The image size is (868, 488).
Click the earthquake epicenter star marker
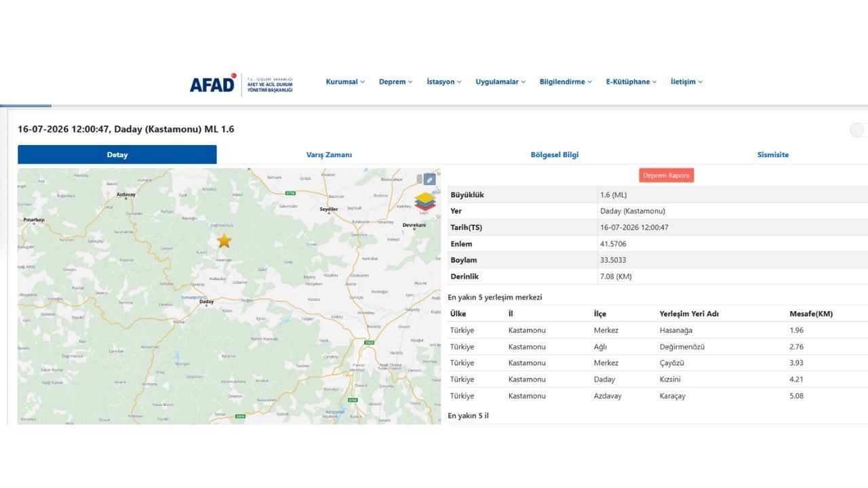[x=224, y=241]
